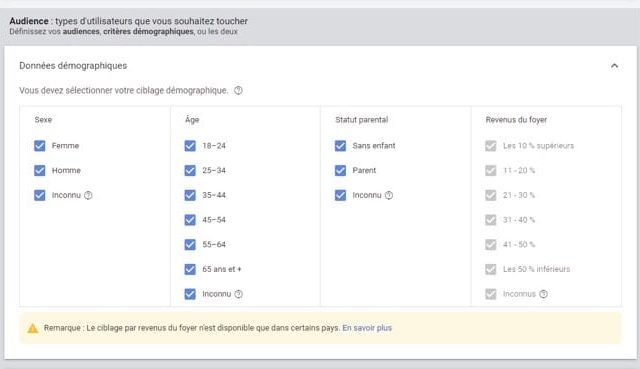Click the 11 - 20 % income checkbox

(x=491, y=171)
